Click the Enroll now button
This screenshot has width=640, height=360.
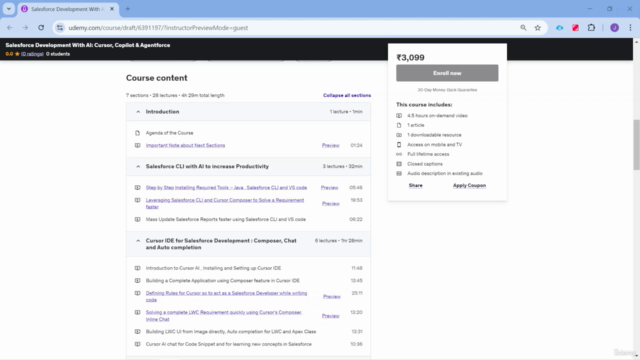447,73
